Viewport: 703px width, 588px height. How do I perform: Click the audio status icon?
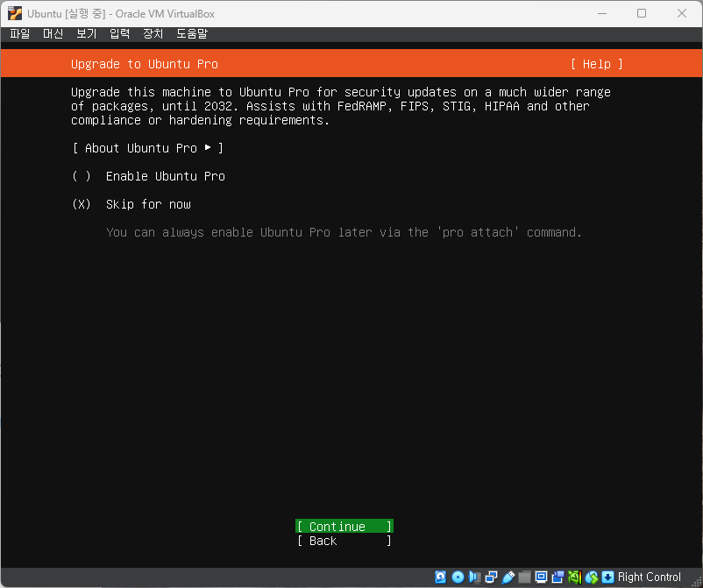pos(474,577)
